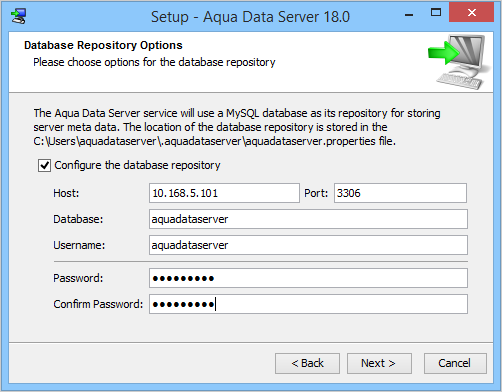Uncheck Configure the database repository checkbox
502x392 pixels.
click(x=44, y=165)
